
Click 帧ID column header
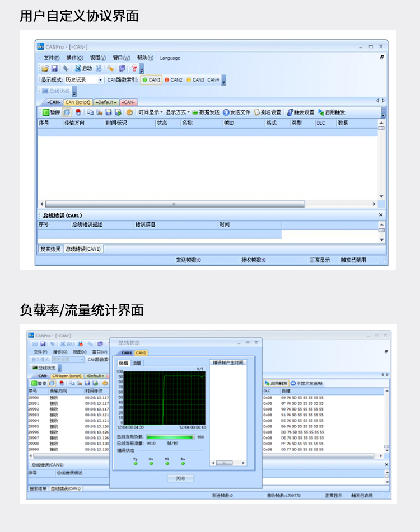(243, 123)
